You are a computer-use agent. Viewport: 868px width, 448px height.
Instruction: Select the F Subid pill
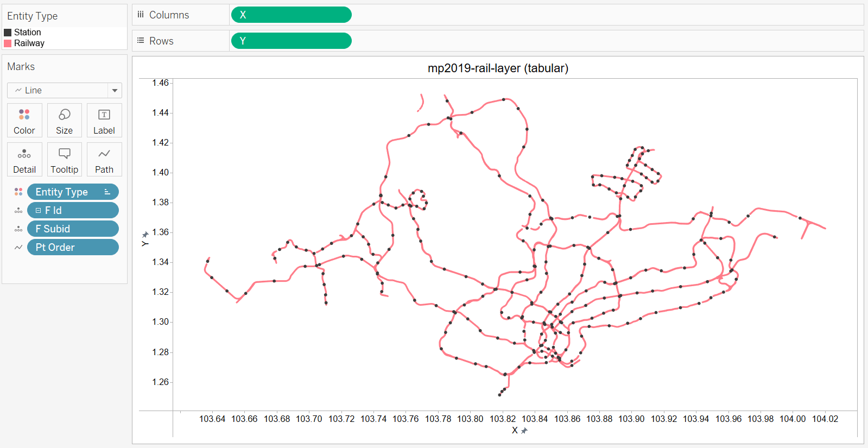click(x=73, y=229)
